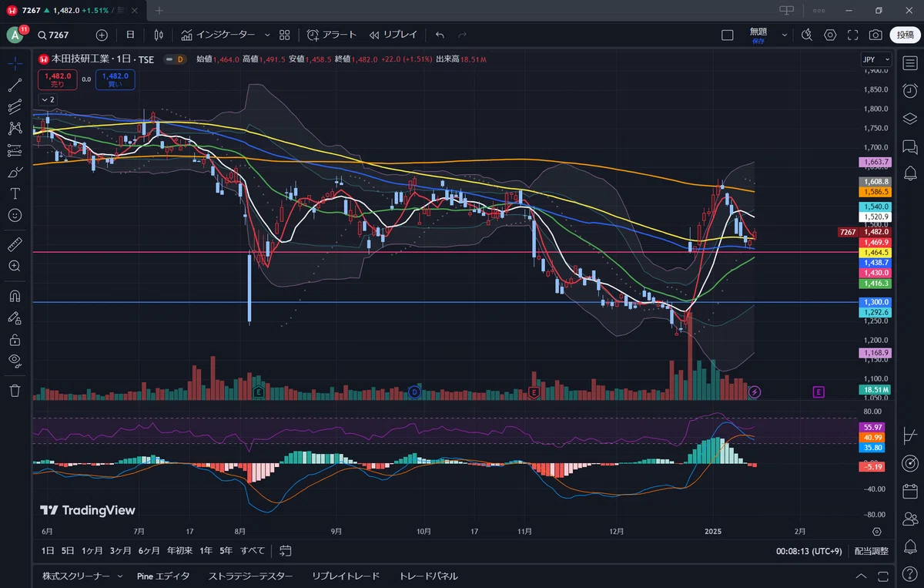Select the crosshair cursor tool
The width and height of the screenshot is (924, 588).
(x=15, y=63)
